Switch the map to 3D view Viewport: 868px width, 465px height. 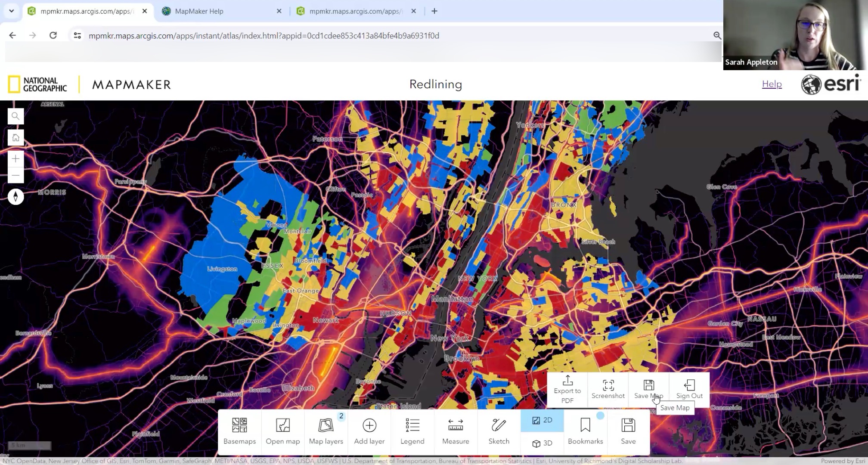click(542, 443)
